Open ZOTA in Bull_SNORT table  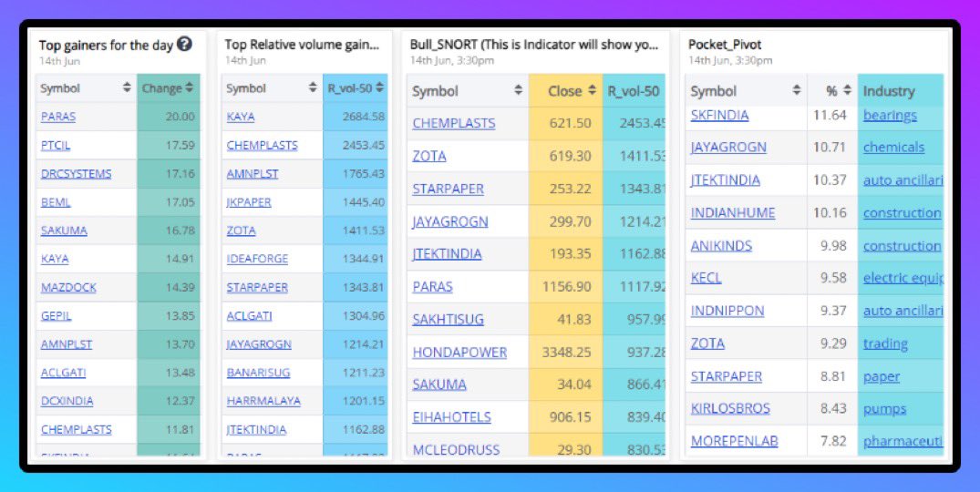point(429,156)
